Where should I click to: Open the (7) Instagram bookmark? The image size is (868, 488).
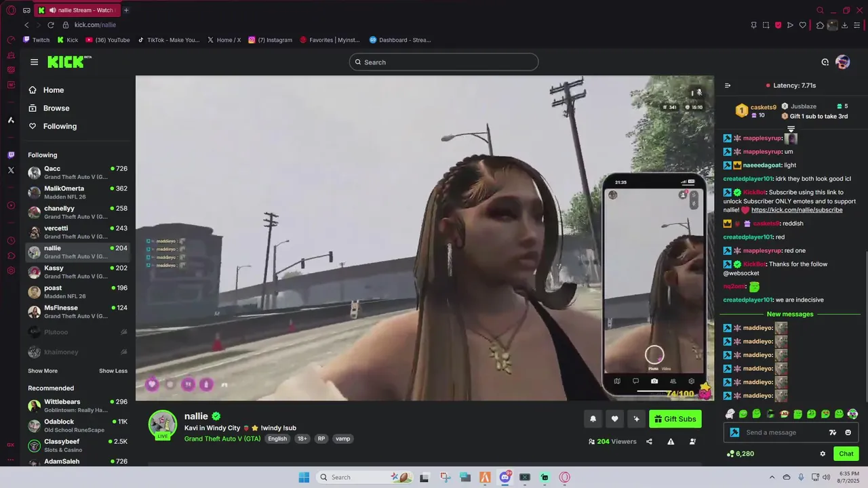pyautogui.click(x=270, y=40)
